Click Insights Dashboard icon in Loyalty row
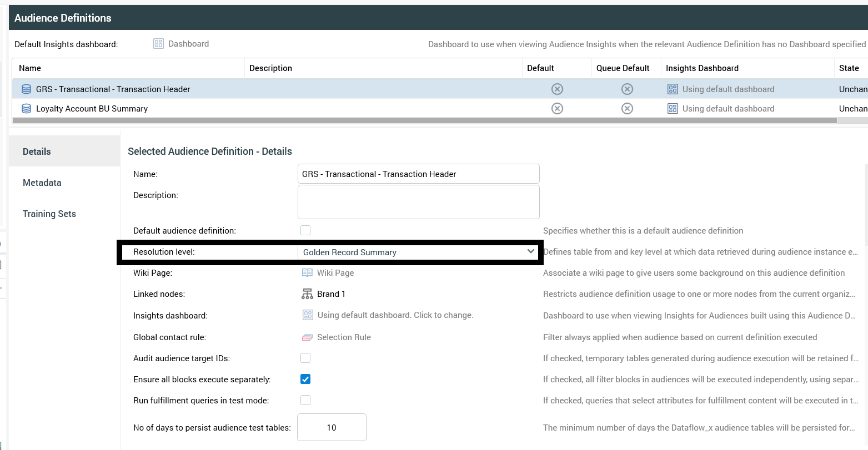Viewport: 868px width, 450px height. click(x=673, y=109)
